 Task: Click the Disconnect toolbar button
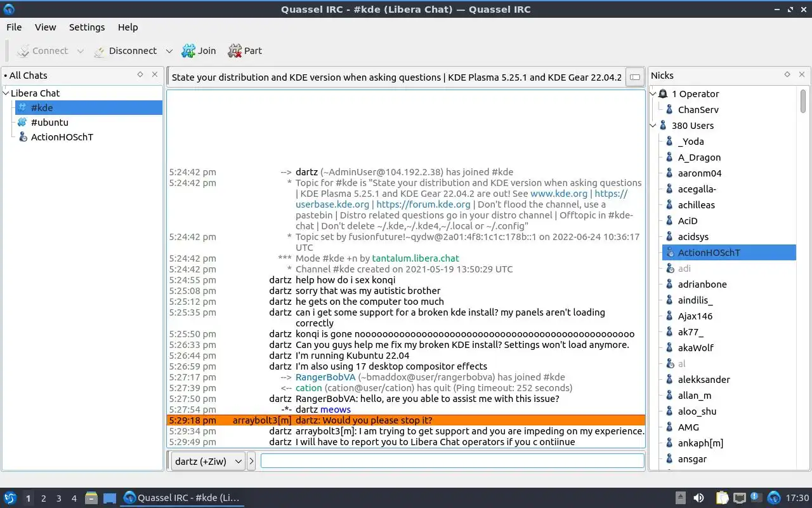pyautogui.click(x=125, y=51)
